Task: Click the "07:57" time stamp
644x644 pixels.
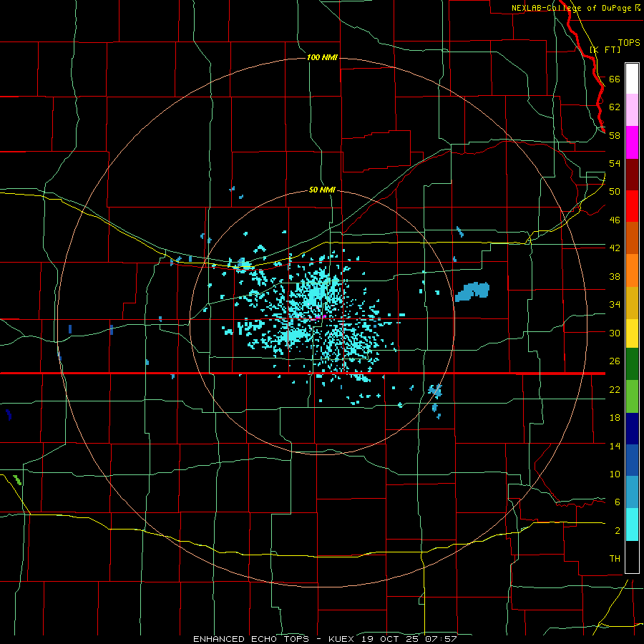Action: coord(442,639)
